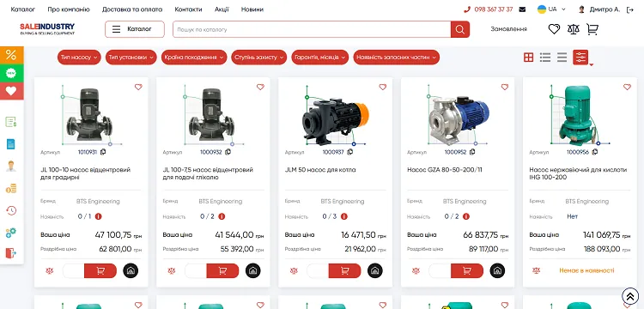The image size is (644, 309).
Task: Open Акції menu item
Action: 222,9
